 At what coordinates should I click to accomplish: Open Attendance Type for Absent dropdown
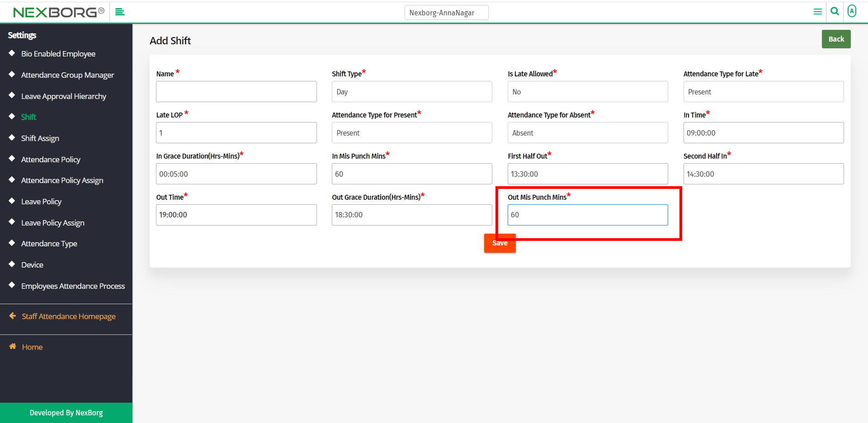coord(588,133)
